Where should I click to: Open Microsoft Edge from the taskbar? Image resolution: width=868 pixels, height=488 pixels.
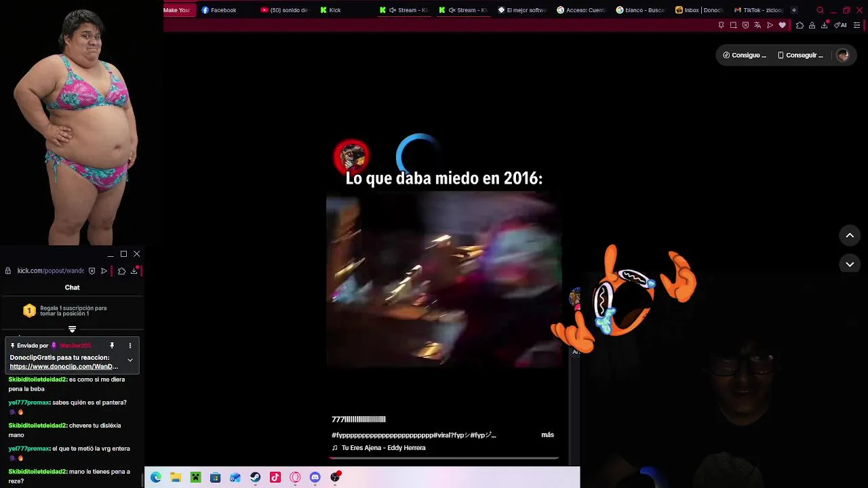(x=156, y=477)
